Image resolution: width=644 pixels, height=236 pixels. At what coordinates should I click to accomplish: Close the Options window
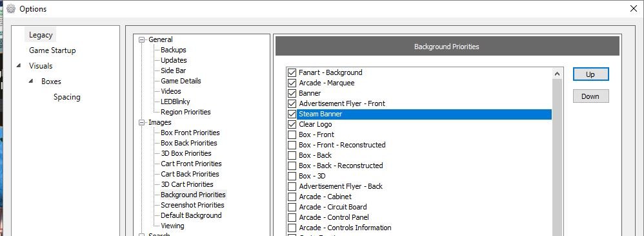634,8
